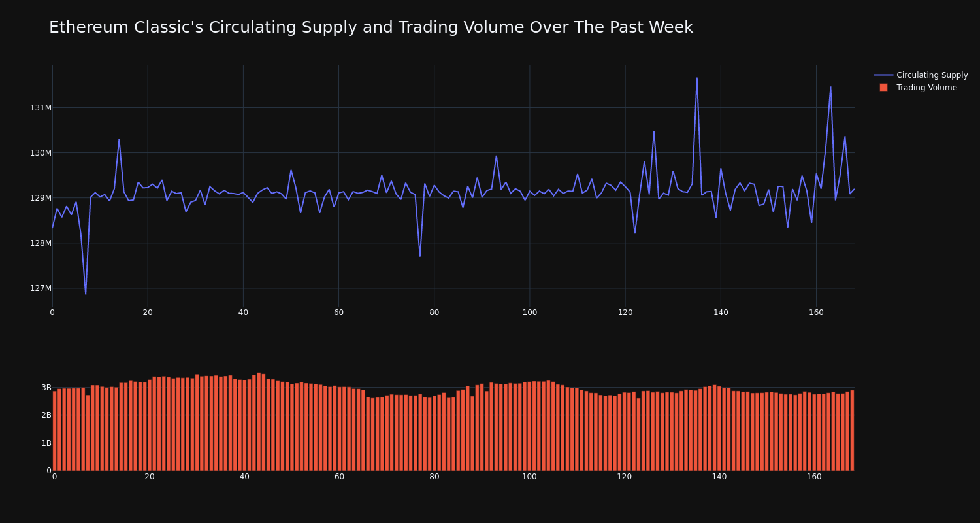Click the 129M y-axis label
The width and height of the screenshot is (980, 523).
tap(41, 198)
